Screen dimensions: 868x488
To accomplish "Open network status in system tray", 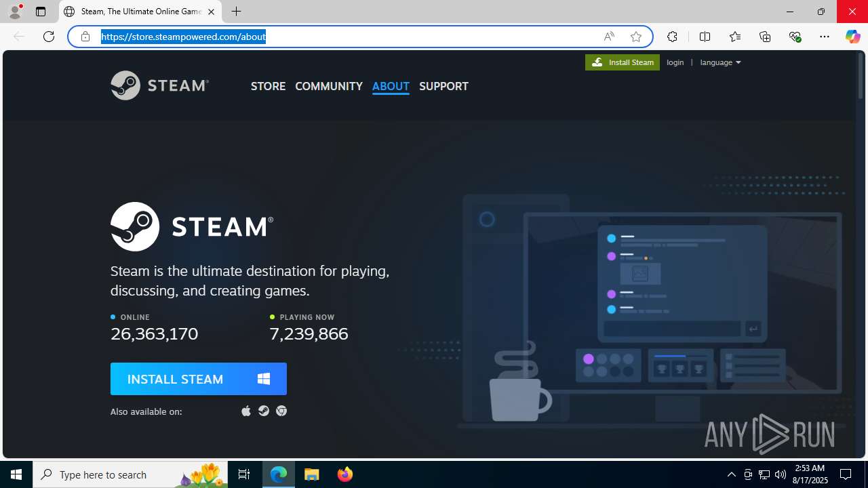I will click(x=764, y=474).
